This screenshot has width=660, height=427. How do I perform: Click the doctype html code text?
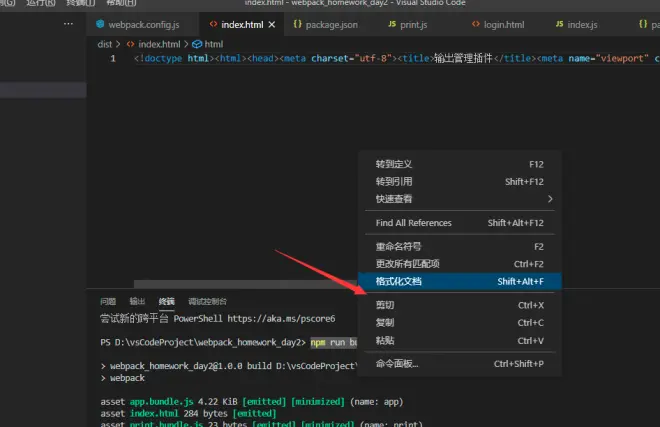[x=176, y=59]
